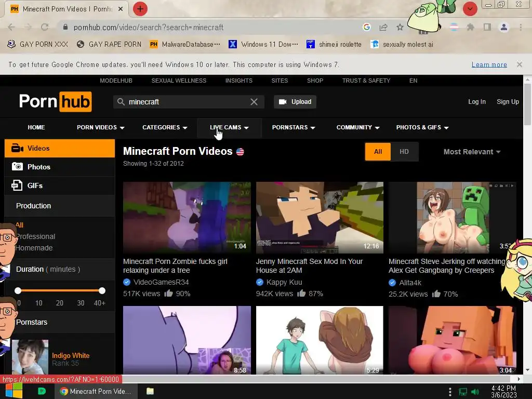Click the Google icon in the address bar

366,27
